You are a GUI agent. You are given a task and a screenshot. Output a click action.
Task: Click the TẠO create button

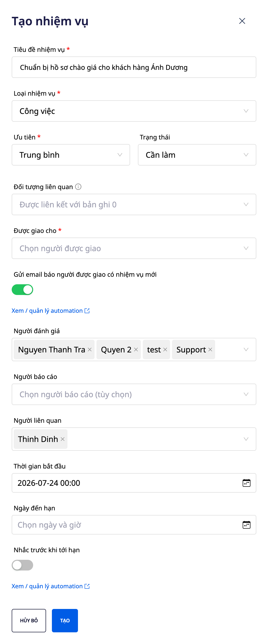(x=65, y=620)
